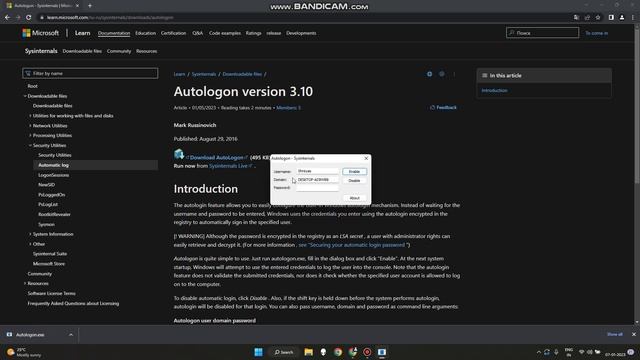Click the microphone tray icon
640x360 pixels.
556,352
